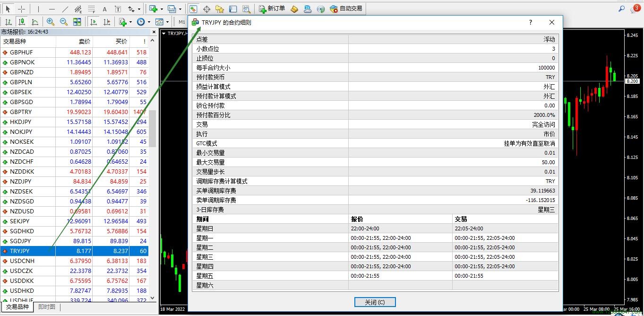This screenshot has width=644, height=316.
Task: Switch chart to candlesticks
Action: [x=22, y=22]
